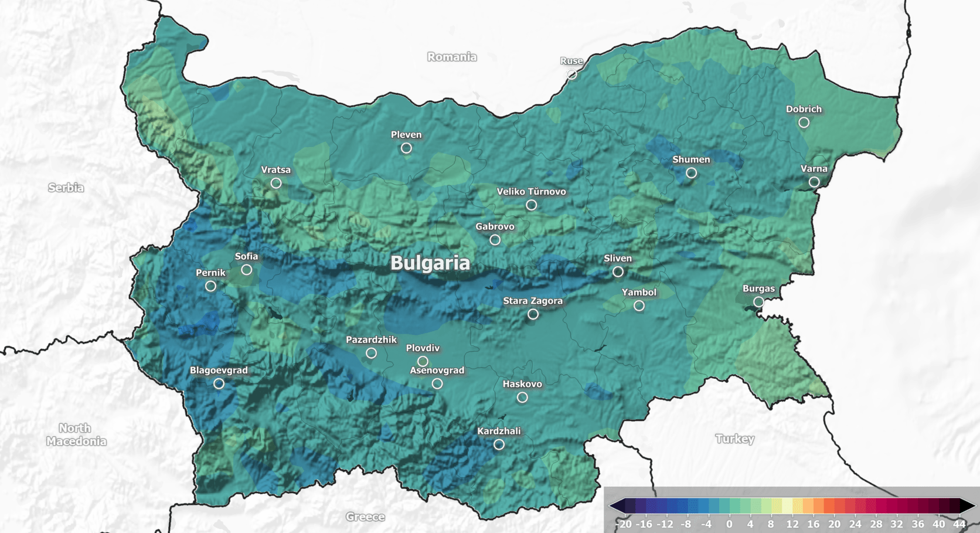Click the right arrow of the color scale
Viewport: 980px width, 533px height.
coord(968,506)
